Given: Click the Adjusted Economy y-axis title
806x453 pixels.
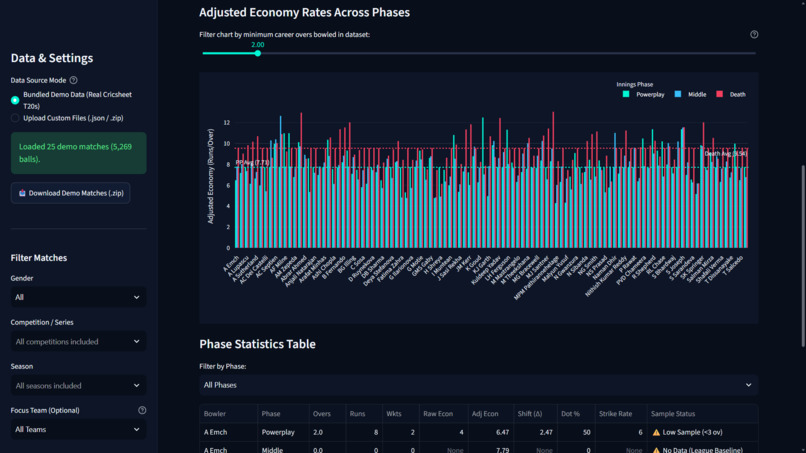Looking at the screenshot, I should [x=210, y=176].
